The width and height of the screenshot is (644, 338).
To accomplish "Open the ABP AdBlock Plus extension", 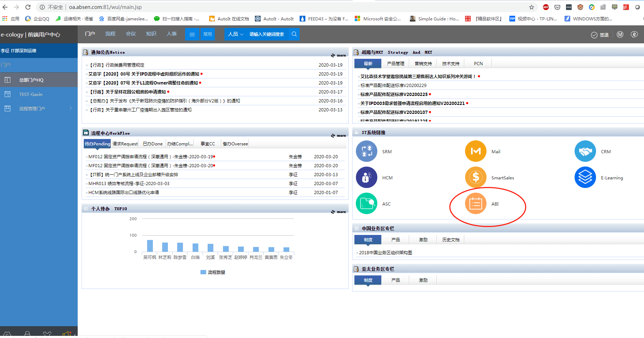I will pyautogui.click(x=546, y=7).
